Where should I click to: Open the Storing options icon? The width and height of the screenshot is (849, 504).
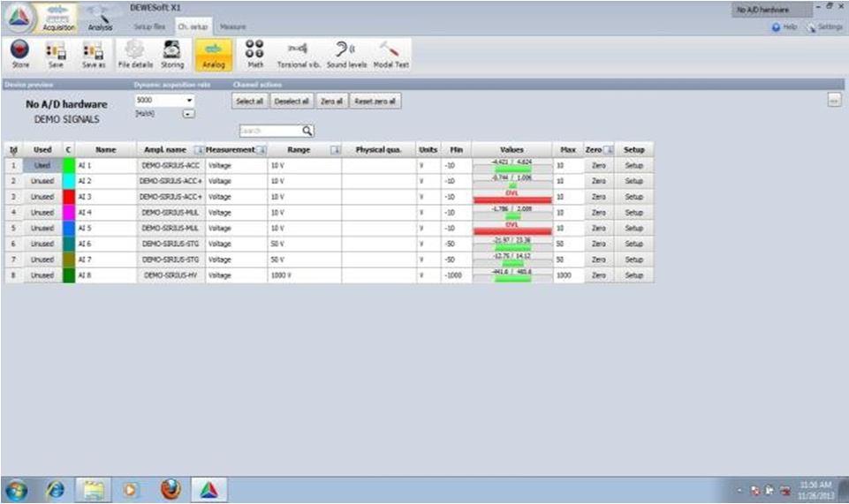click(172, 54)
